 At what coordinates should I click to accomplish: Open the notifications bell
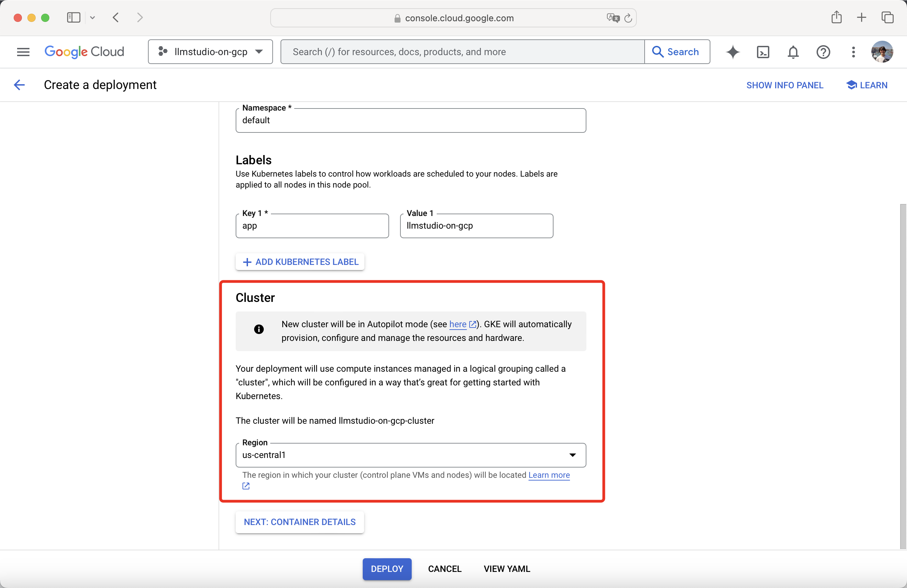click(793, 52)
